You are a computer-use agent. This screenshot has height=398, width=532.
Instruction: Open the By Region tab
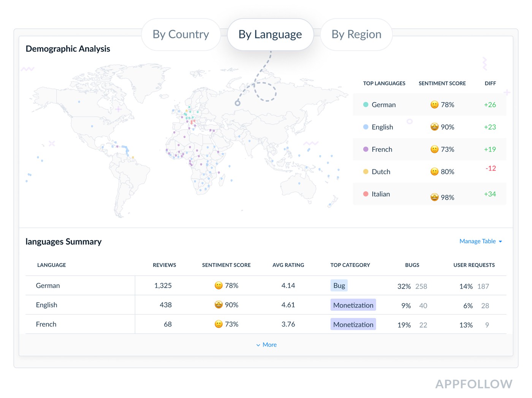point(356,35)
